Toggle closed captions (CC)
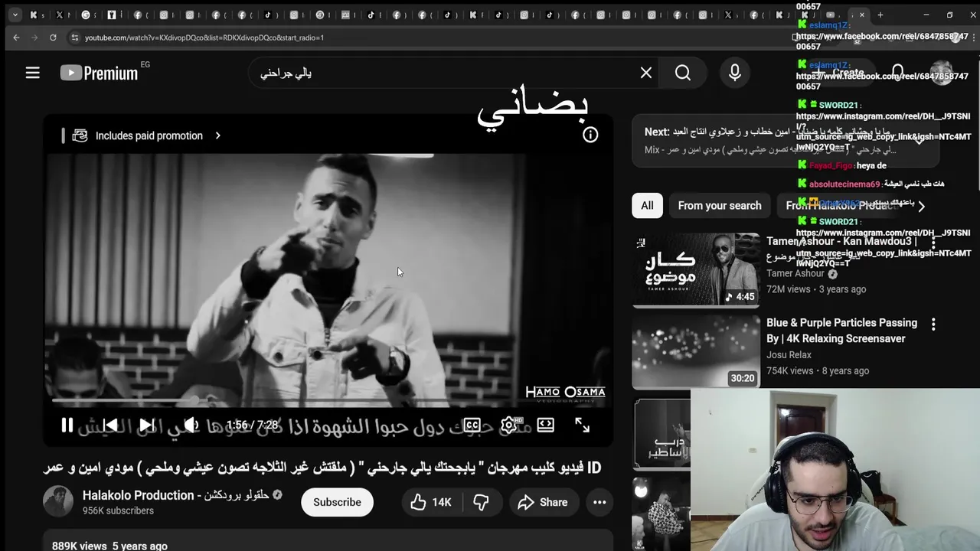Screen dimensions: 980x551 pyautogui.click(x=472, y=425)
